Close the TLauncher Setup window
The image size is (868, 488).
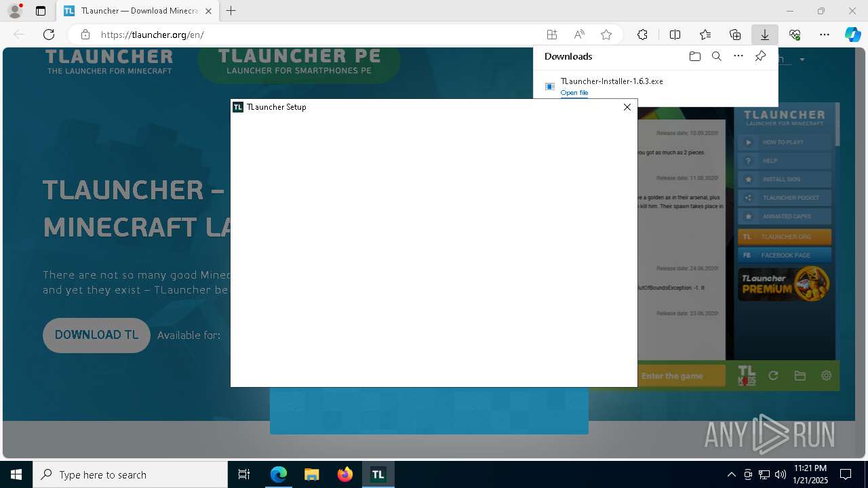click(627, 107)
